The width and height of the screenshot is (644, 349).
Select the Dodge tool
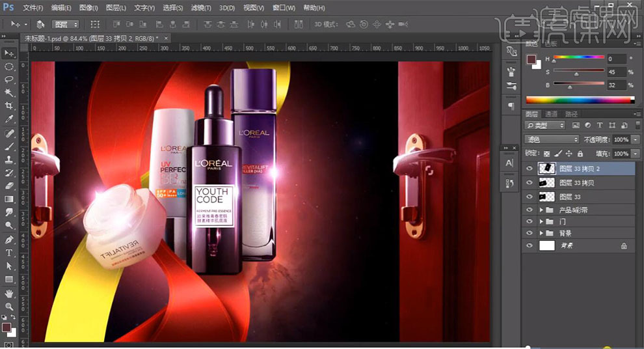point(8,225)
